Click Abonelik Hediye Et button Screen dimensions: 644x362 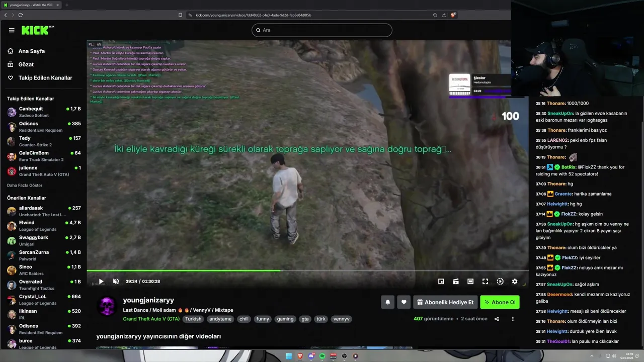click(445, 302)
